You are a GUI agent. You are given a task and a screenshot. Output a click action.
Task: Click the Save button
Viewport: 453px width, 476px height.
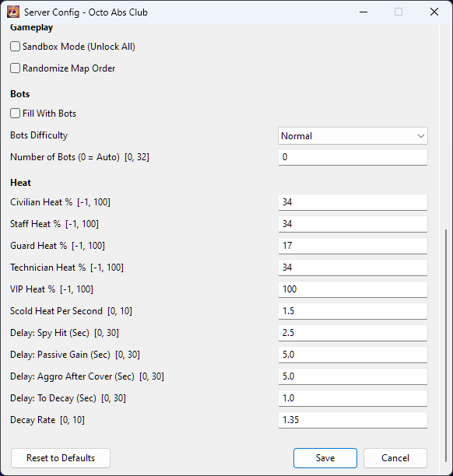point(325,458)
